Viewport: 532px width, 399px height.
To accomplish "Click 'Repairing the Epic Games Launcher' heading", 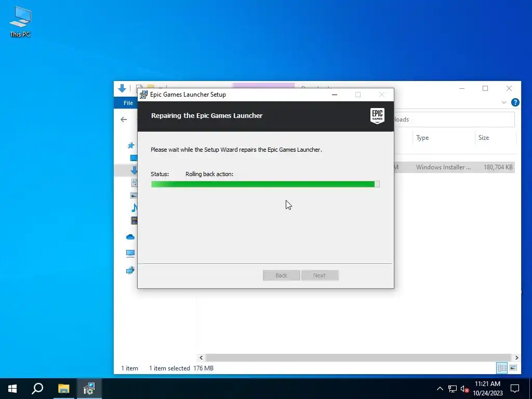I will pos(207,116).
